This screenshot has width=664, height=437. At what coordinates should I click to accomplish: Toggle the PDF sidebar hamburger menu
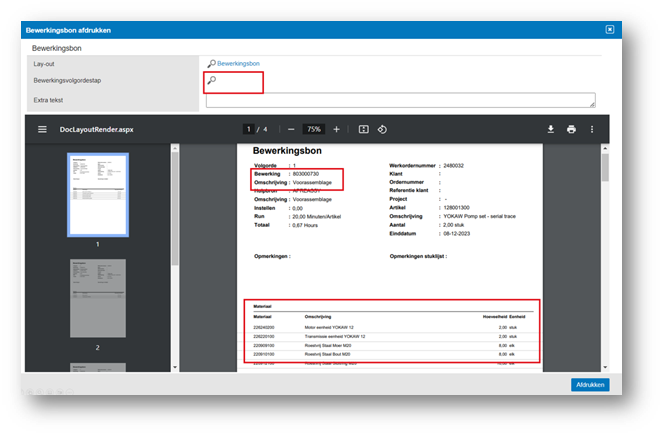pyautogui.click(x=42, y=129)
